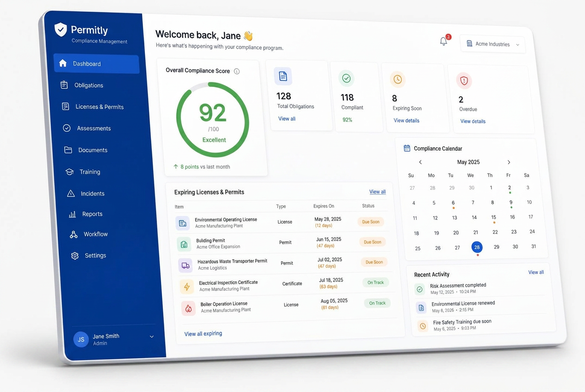The height and width of the screenshot is (392, 585).
Task: Open Incidents in the sidebar
Action: (x=86, y=193)
